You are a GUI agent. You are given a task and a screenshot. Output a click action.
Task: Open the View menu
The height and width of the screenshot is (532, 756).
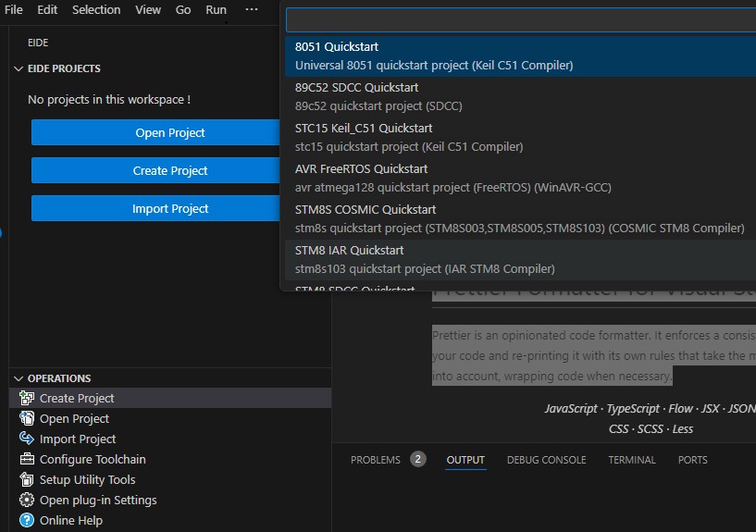(x=148, y=9)
